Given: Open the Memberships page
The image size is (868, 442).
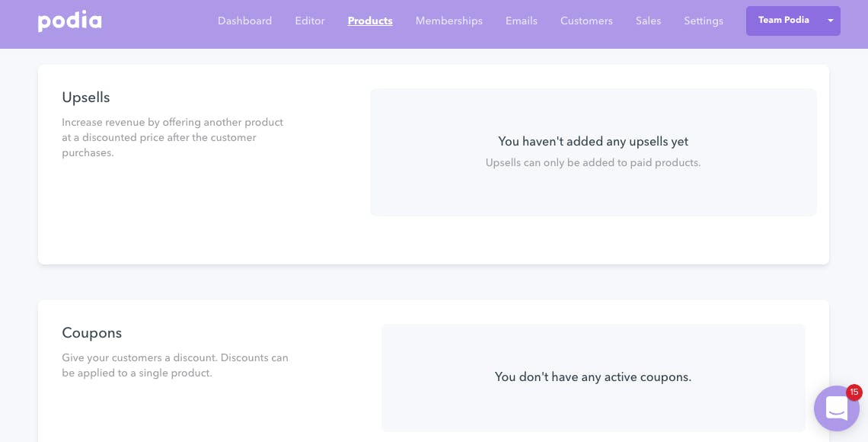Looking at the screenshot, I should 449,21.
